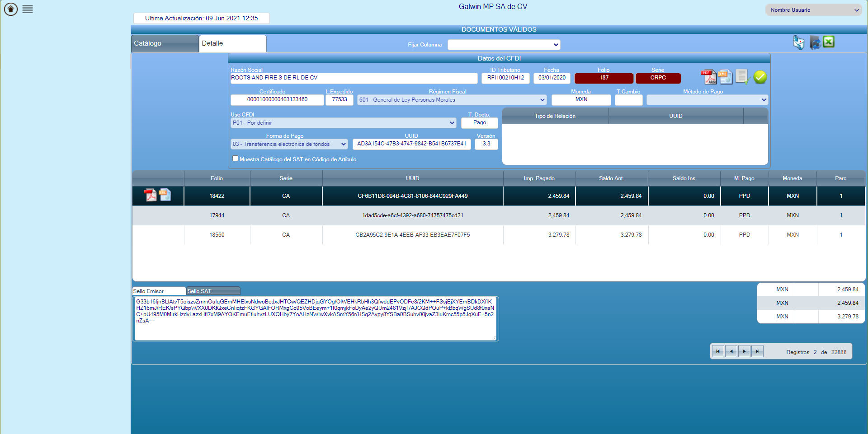868x434 pixels.
Task: Click the 3,279.78 total in summary box
Action: pos(848,317)
